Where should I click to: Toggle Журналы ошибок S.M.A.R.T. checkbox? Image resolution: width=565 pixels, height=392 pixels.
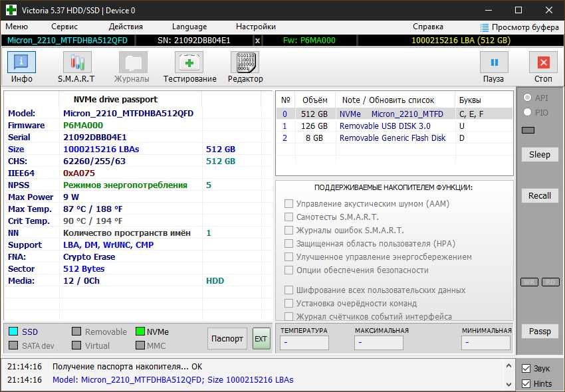click(288, 231)
